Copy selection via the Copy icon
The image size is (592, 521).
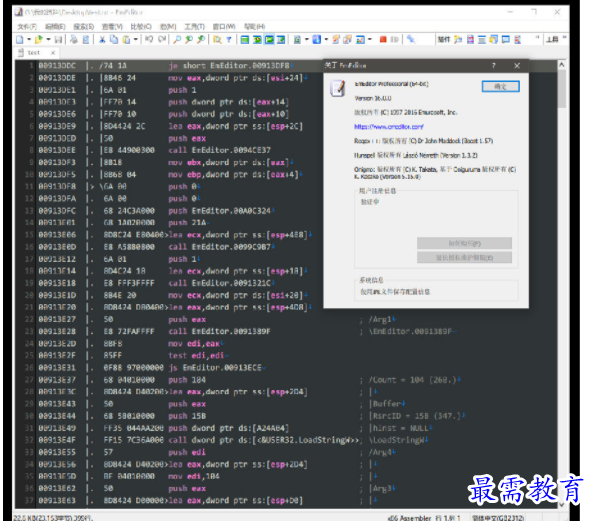pos(114,39)
